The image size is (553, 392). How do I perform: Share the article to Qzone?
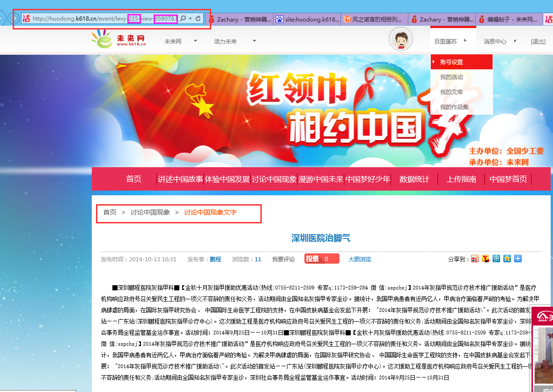(x=507, y=259)
